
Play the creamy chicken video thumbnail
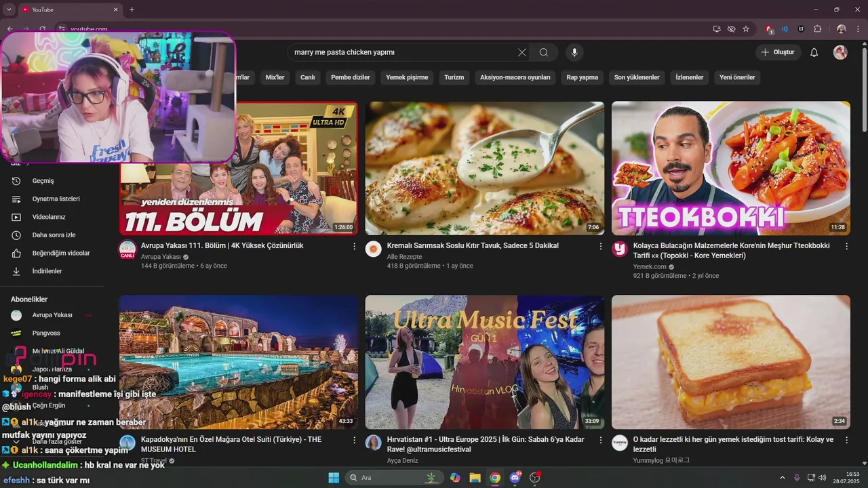tap(485, 168)
